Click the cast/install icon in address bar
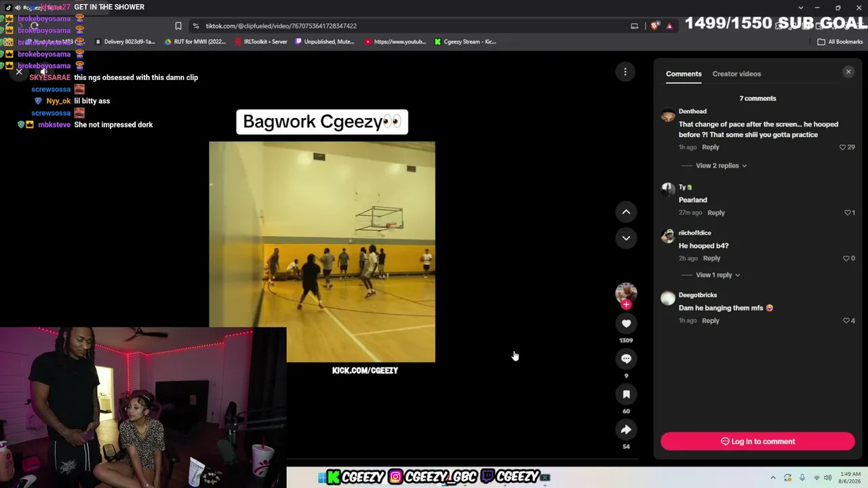This screenshot has height=488, width=868. point(635,26)
